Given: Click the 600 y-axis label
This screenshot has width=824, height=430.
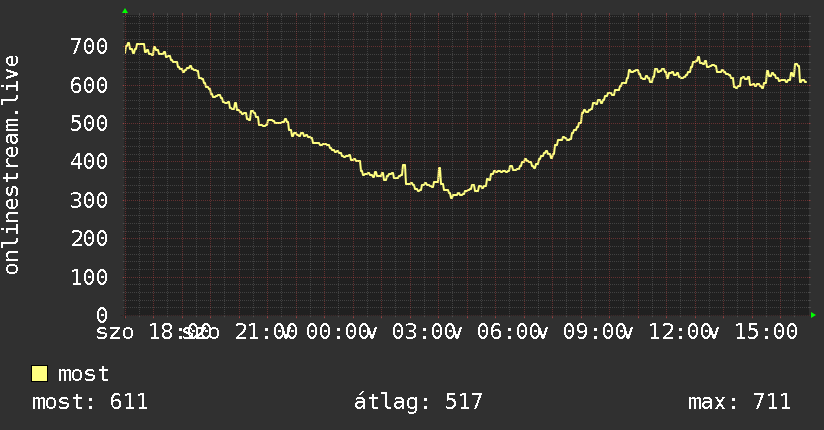Looking at the screenshot, I should pos(89,85).
